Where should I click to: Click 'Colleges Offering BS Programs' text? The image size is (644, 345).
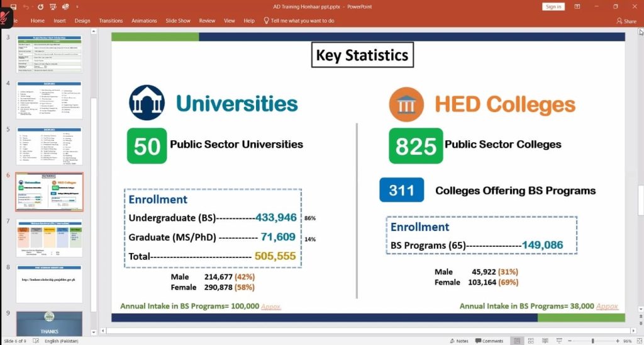coord(516,191)
